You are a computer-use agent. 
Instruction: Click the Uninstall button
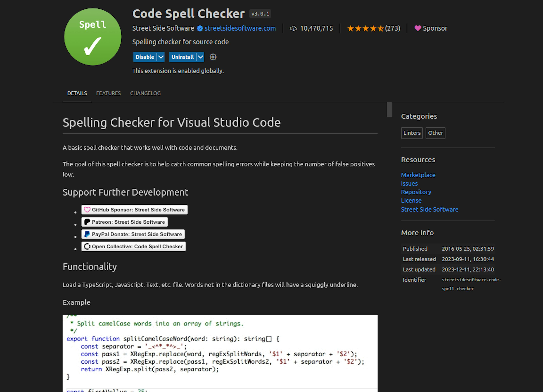click(x=182, y=57)
